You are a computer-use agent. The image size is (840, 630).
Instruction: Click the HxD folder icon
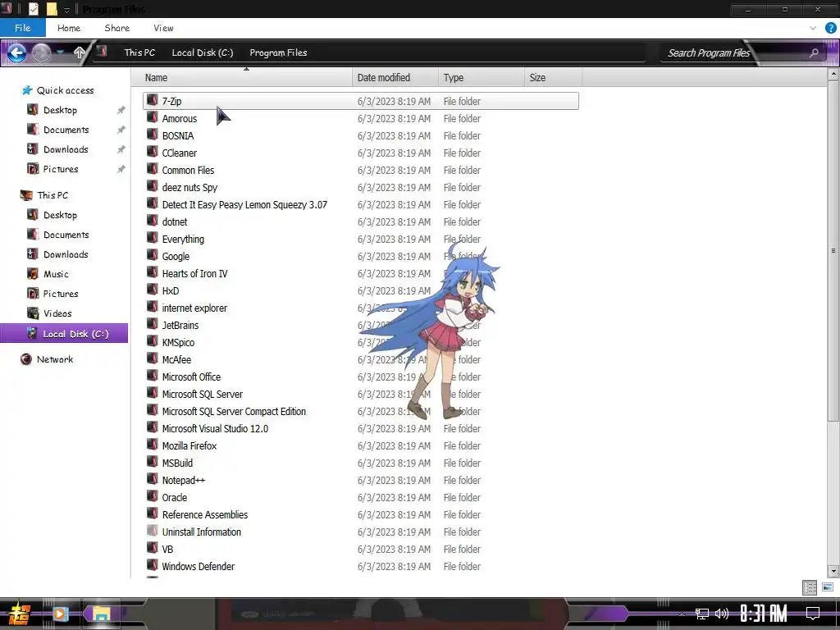(x=152, y=290)
